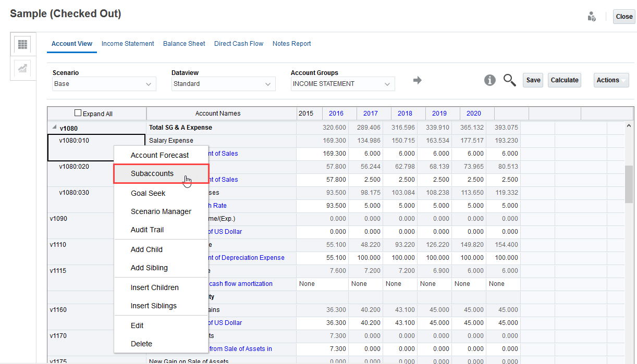Screen dimensions: 637x364
Task: Click the Save button
Action: [x=533, y=80]
